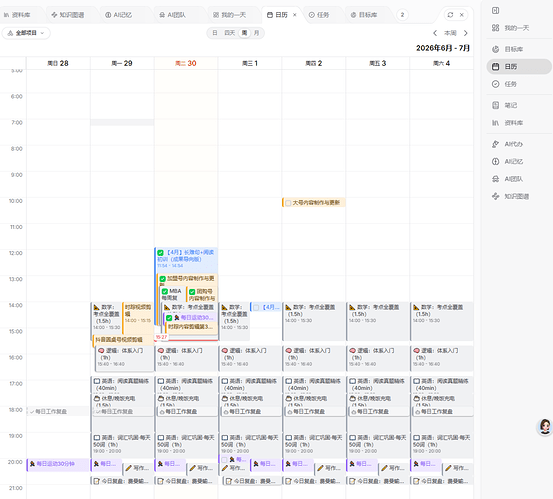
Task: Open Thursday's 英语: 阅读真题精练 event
Action: click(314, 384)
